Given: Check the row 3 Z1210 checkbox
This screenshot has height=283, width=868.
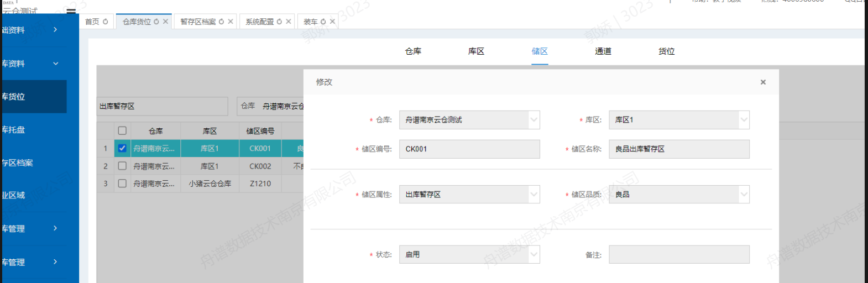Looking at the screenshot, I should click(x=122, y=184).
